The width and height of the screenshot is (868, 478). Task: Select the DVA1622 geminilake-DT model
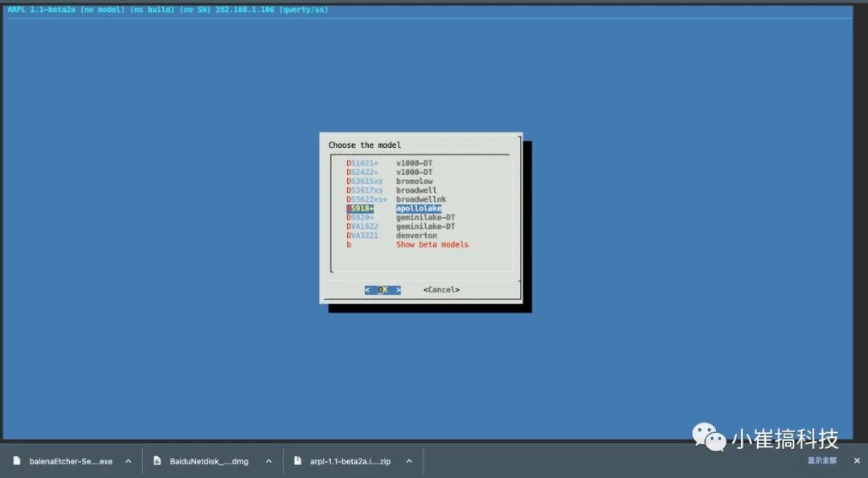tap(401, 227)
